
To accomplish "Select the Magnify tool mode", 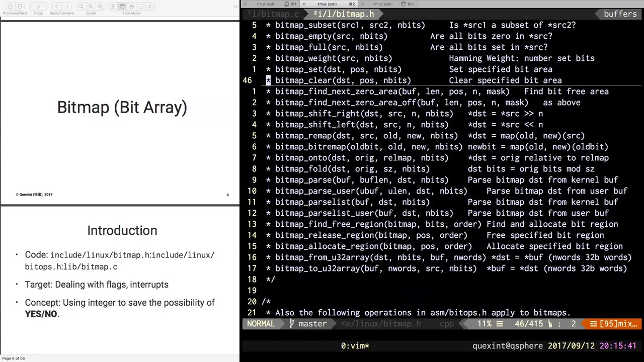I will point(131,7).
